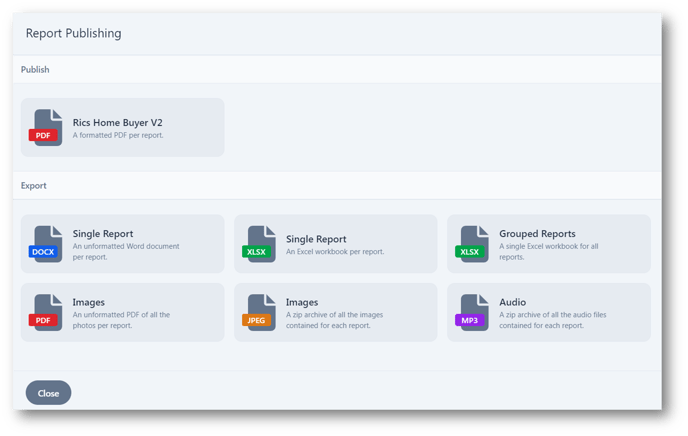
Task: Select 'An unformatted PDF of all the photos' text
Action: [x=121, y=320]
